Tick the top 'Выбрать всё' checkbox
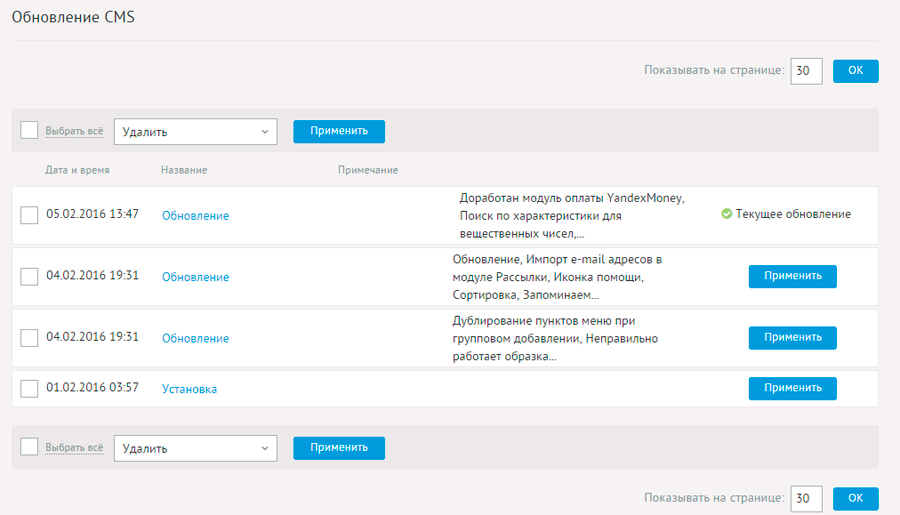The image size is (900, 515). click(x=29, y=130)
